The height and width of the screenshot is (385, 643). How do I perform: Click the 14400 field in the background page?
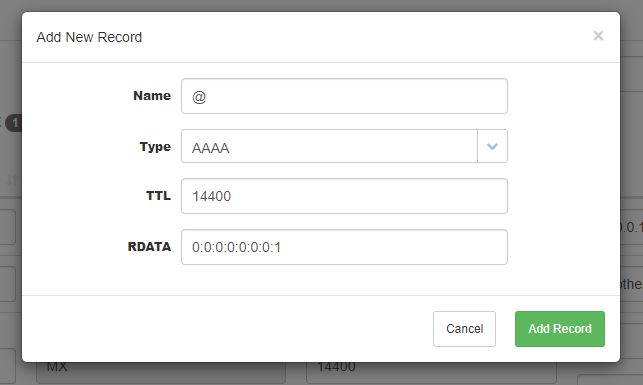point(431,372)
